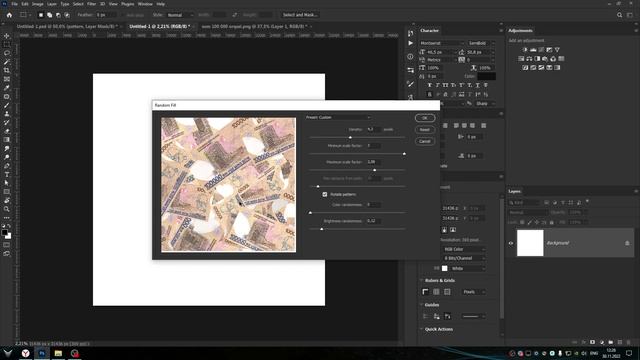Click the Background layer thumbnail
The image size is (640, 360).
pyautogui.click(x=530, y=243)
